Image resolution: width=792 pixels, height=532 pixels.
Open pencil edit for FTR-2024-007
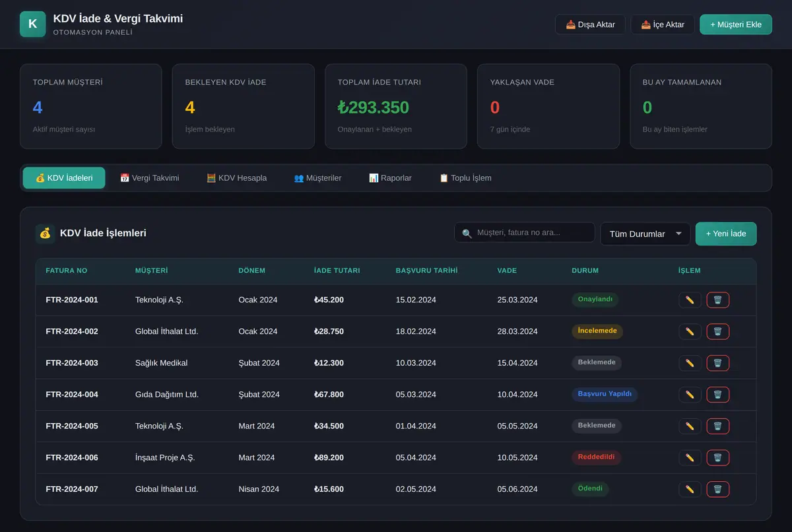point(690,489)
